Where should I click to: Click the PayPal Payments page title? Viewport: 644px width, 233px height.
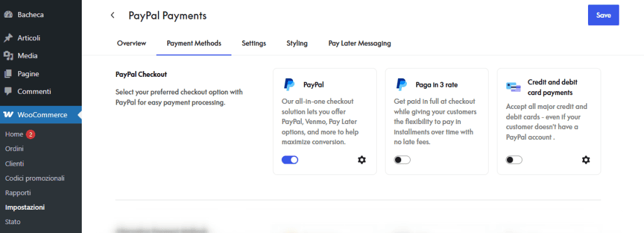click(167, 16)
